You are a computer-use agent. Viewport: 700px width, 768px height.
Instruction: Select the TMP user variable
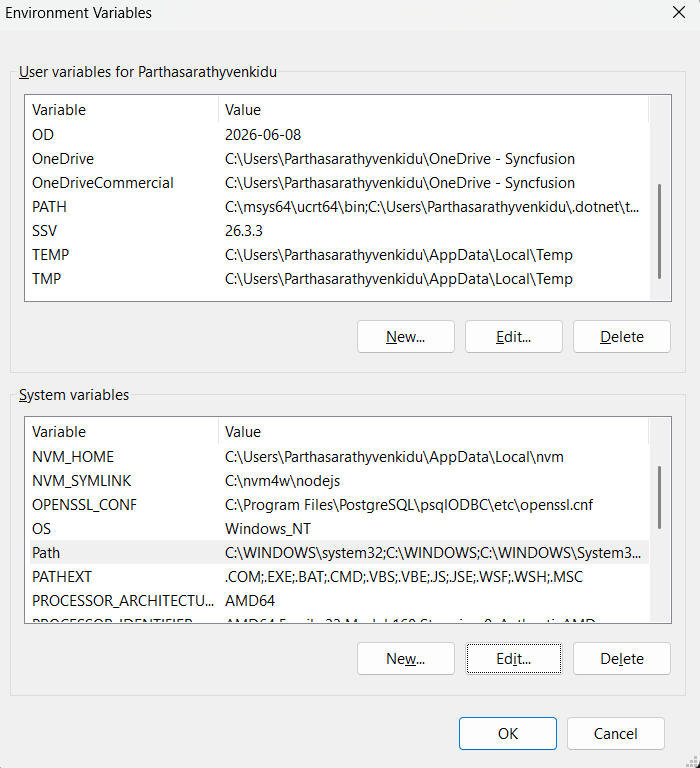click(x=339, y=279)
